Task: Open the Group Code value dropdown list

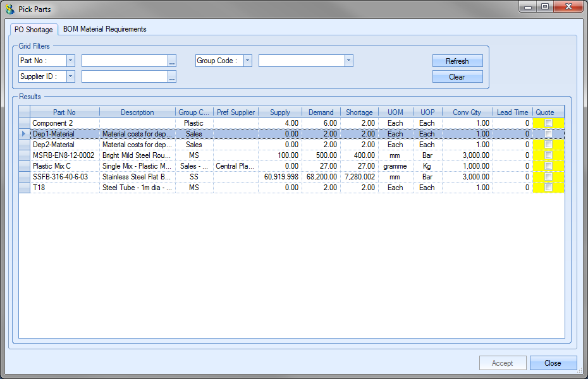Action: pos(348,61)
